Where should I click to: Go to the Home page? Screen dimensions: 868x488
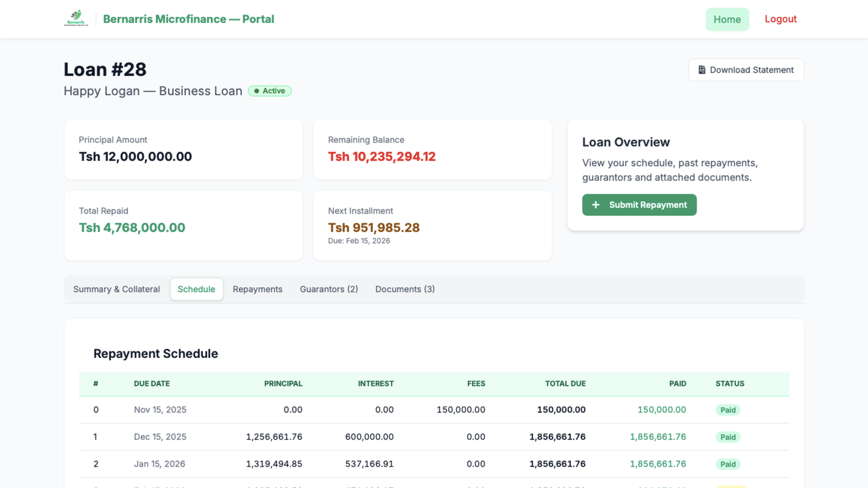click(x=727, y=20)
